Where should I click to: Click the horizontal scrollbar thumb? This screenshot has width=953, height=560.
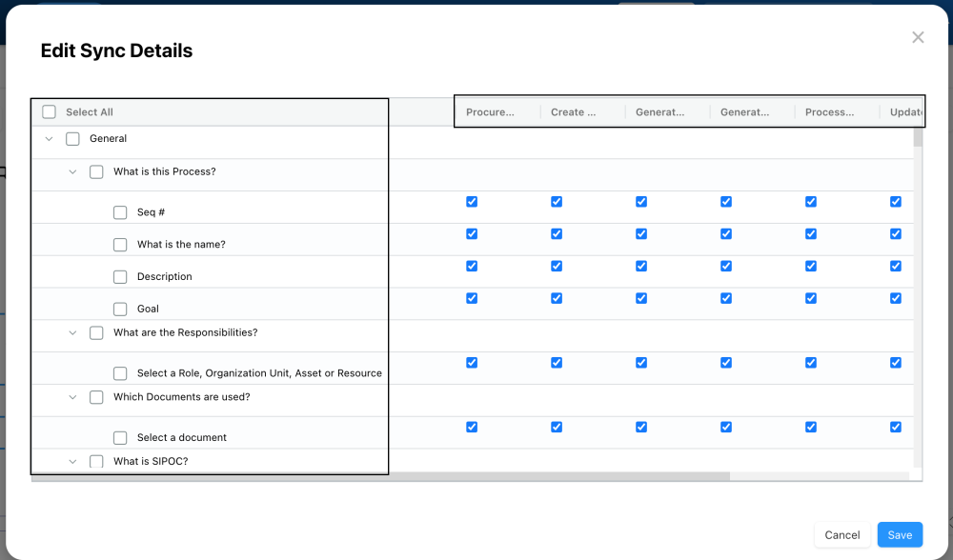pos(381,476)
